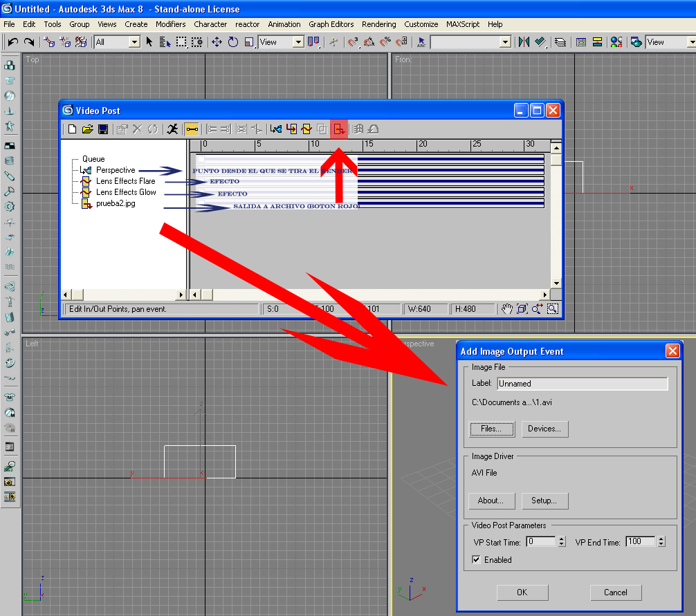Screen dimensions: 696x616
Task: Open the Animation menu
Action: [284, 24]
